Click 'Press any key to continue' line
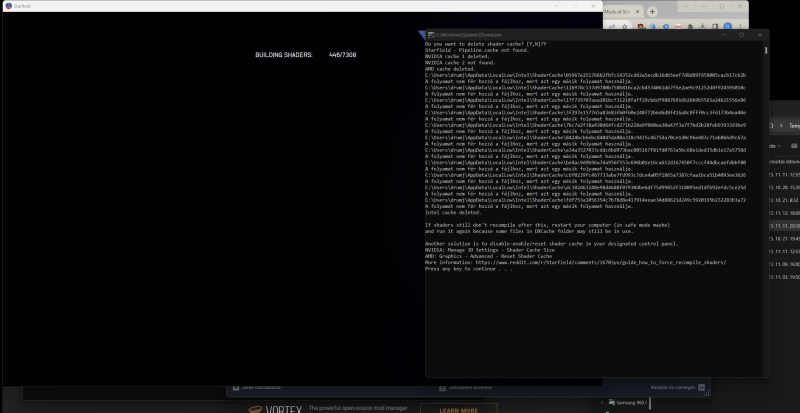Screen dimensions: 800x413 pyautogui.click(x=468, y=269)
